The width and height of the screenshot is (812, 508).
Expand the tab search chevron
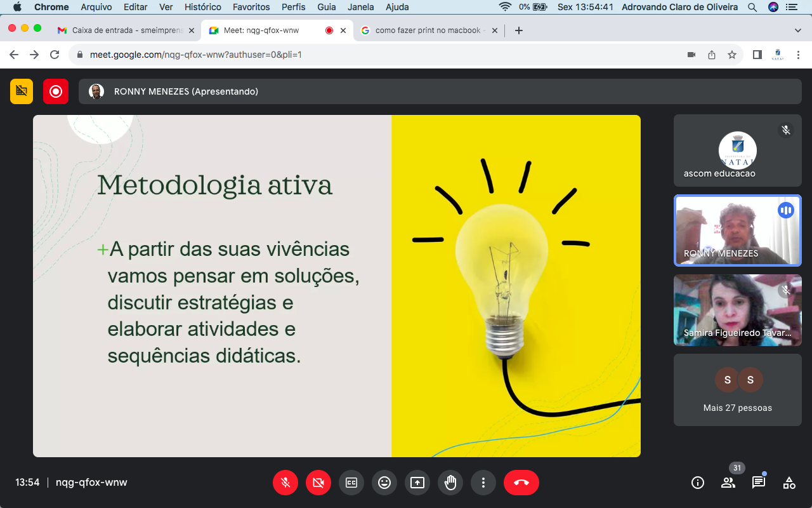pyautogui.click(x=798, y=30)
